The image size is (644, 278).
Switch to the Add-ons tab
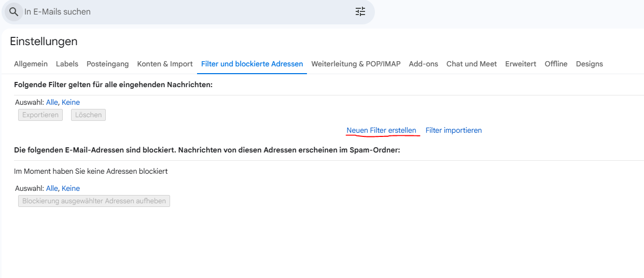[x=423, y=64]
